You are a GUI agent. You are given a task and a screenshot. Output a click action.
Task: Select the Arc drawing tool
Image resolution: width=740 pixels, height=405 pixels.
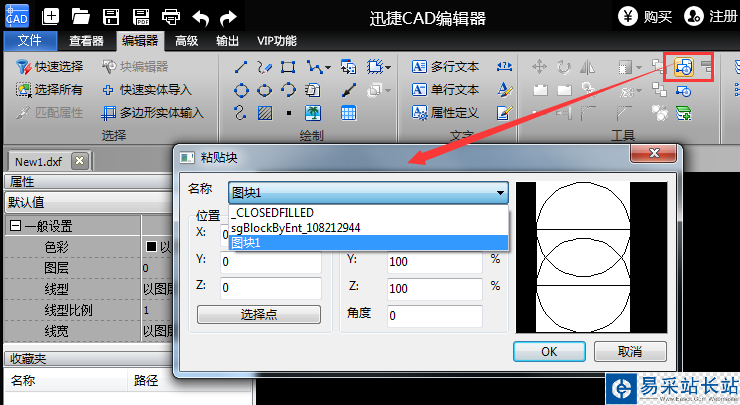point(288,90)
